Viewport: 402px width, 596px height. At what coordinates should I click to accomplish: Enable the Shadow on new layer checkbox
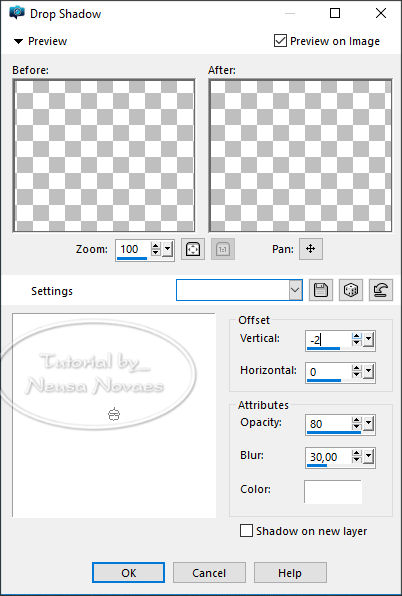[246, 531]
